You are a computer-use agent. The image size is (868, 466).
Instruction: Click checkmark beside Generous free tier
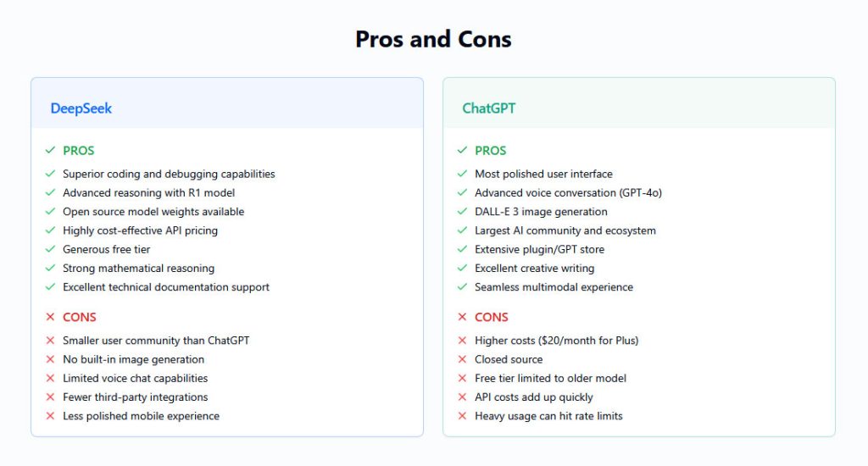pos(50,249)
